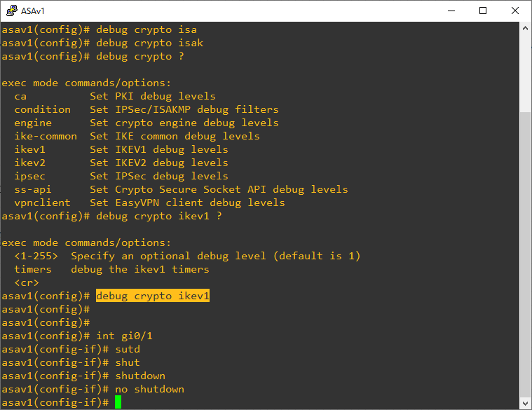Click 'Set IKEV2 debug levels' text
The width and height of the screenshot is (532, 410).
point(159,163)
